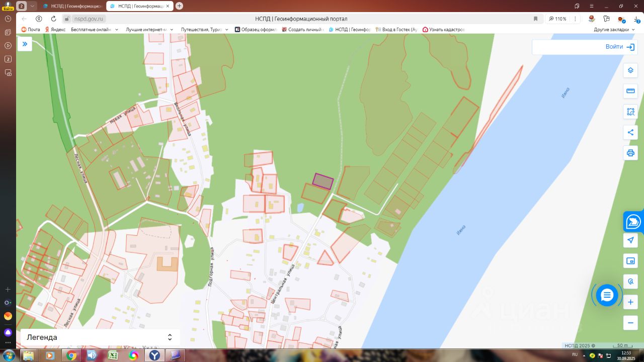This screenshot has width=644, height=362.
Task: Zoom out with the minus button
Action: [630, 323]
